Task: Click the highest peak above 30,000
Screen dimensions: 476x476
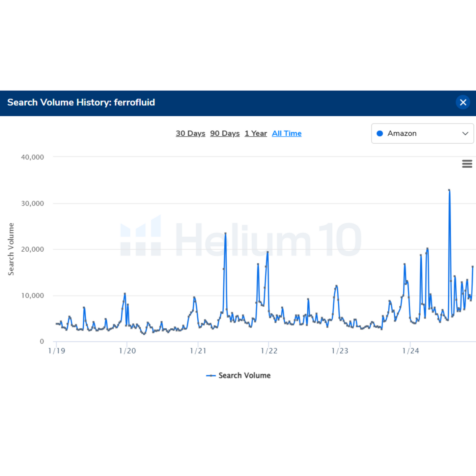Action: [449, 190]
